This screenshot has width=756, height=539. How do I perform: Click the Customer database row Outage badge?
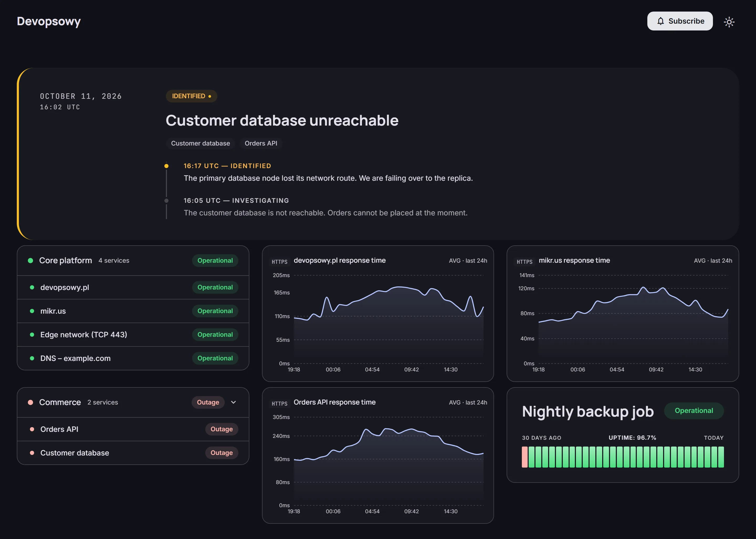(x=222, y=453)
